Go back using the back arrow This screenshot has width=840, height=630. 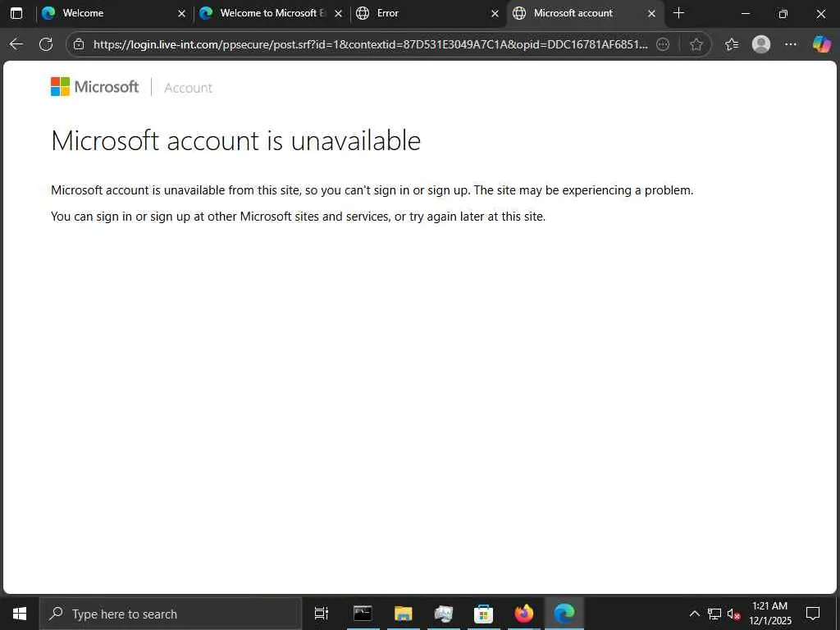coord(16,44)
